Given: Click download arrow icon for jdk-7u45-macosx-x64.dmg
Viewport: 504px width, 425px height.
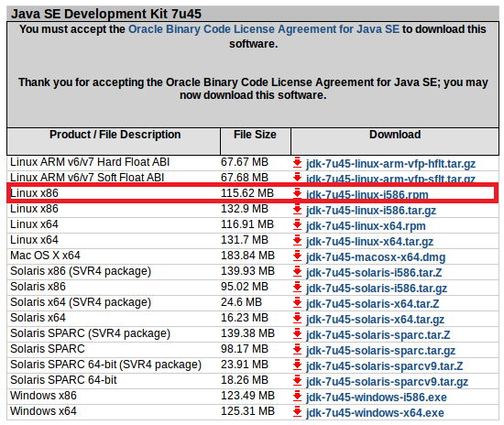Looking at the screenshot, I should pyautogui.click(x=297, y=256).
